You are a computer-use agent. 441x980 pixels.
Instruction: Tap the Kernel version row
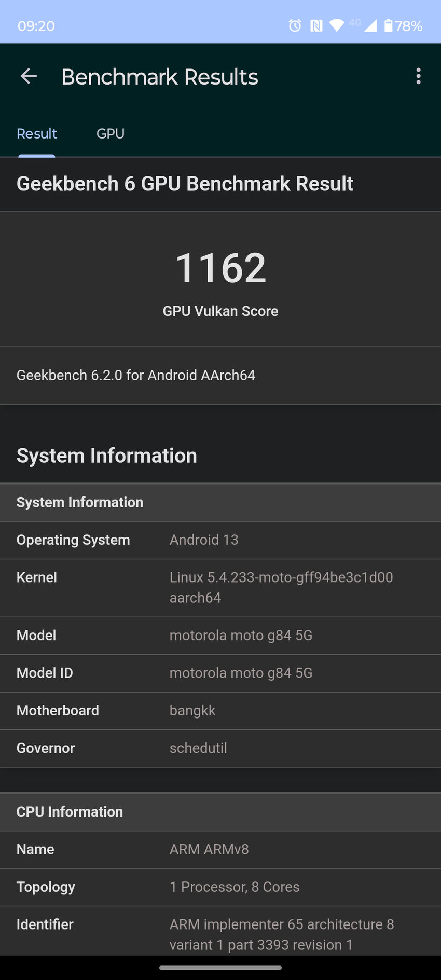point(220,588)
